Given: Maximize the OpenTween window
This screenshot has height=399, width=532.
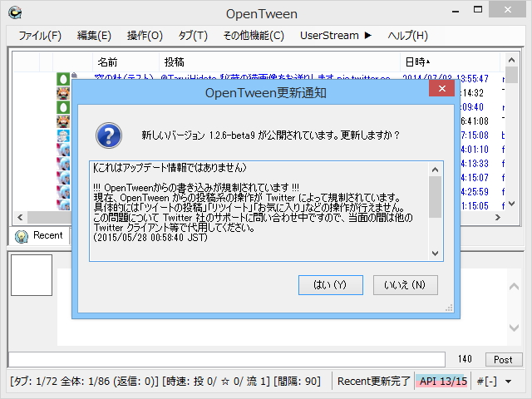Looking at the screenshot, I should (x=478, y=10).
